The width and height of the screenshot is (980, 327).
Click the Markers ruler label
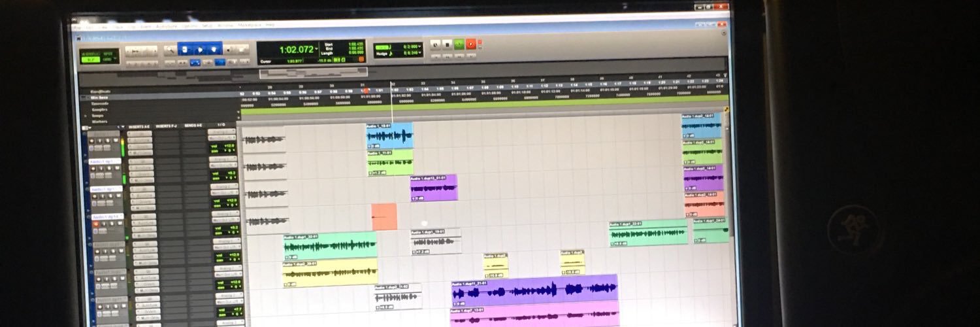coord(99,121)
